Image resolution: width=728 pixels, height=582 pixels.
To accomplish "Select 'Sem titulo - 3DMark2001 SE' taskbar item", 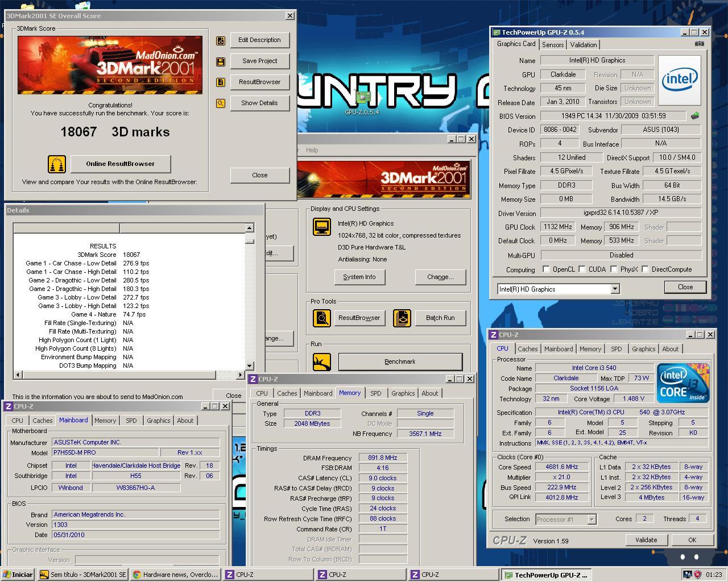I will coord(83,575).
